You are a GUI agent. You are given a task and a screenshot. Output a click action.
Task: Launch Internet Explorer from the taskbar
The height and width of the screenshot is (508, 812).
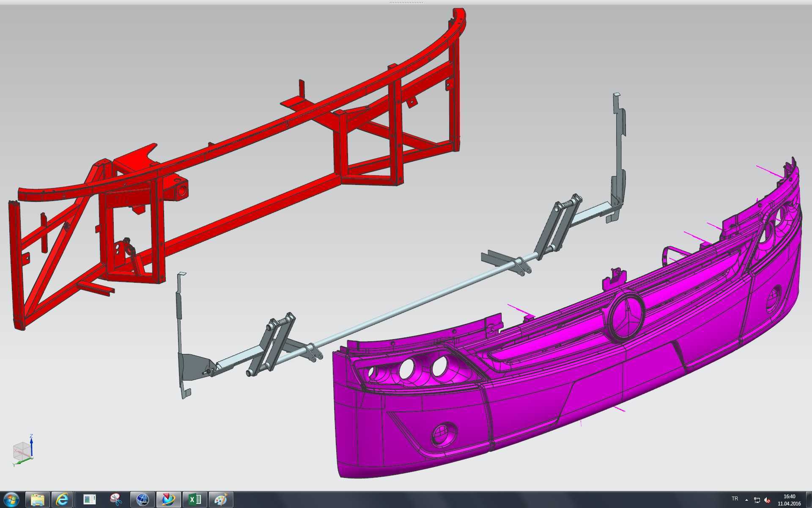click(62, 500)
